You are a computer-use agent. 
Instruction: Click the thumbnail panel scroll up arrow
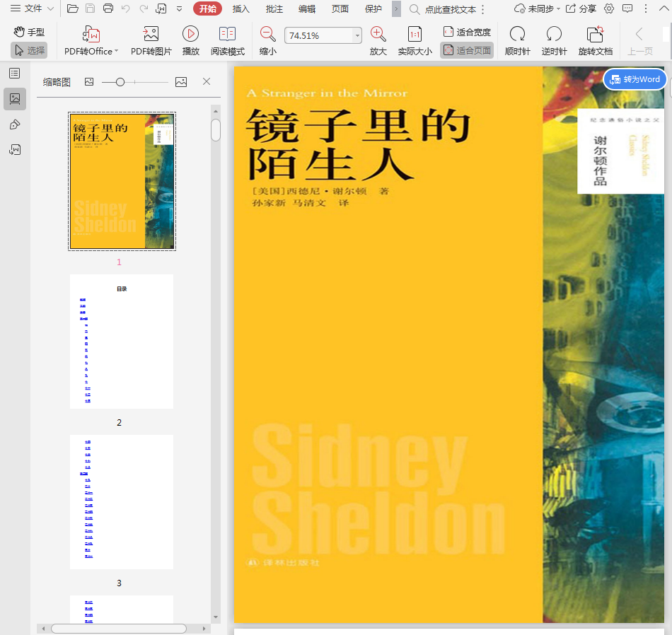pos(216,111)
